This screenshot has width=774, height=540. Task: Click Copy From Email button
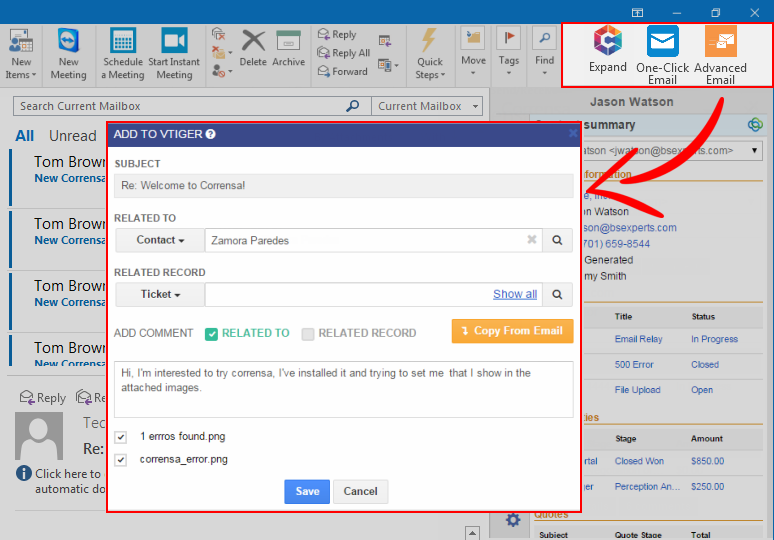click(512, 331)
